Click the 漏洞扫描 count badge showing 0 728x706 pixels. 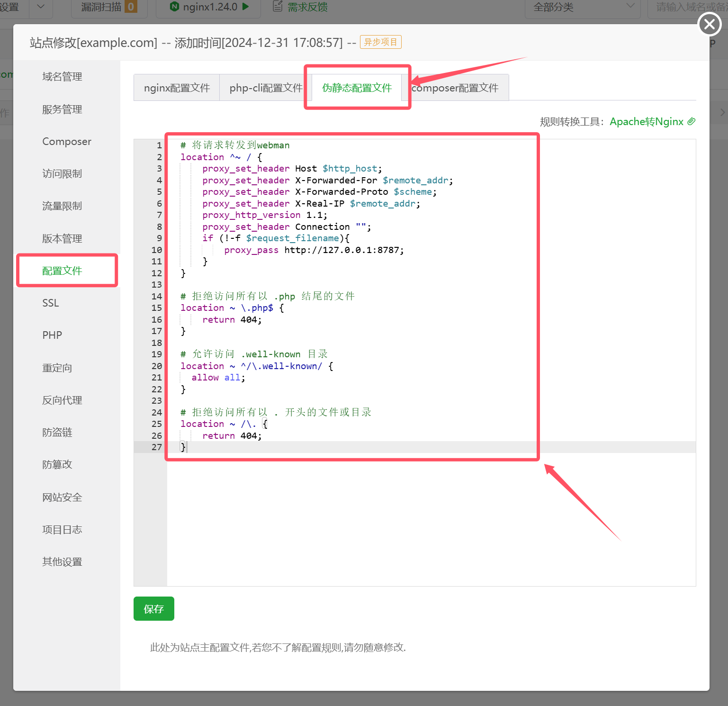click(x=131, y=7)
